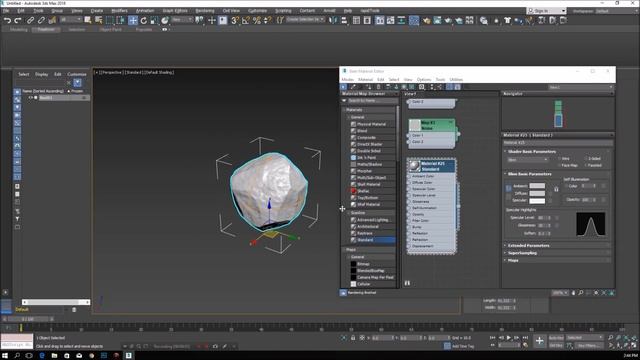Activate the Select and Link tool

31,20
